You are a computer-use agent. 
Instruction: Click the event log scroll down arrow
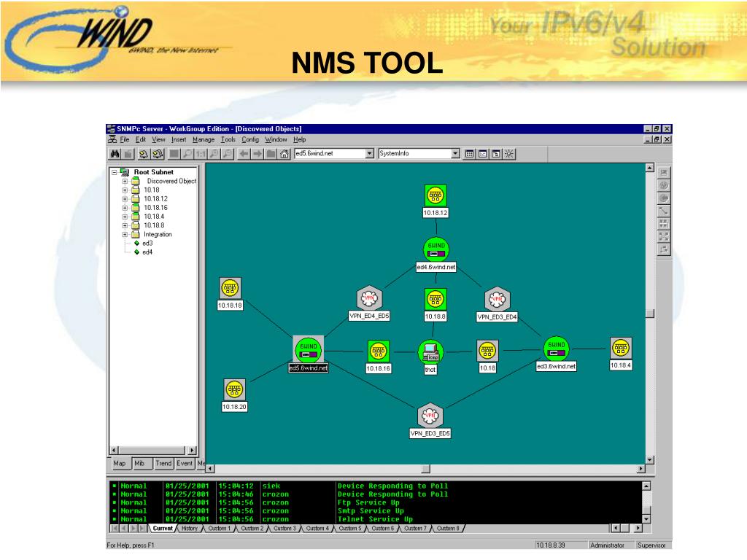tap(646, 518)
